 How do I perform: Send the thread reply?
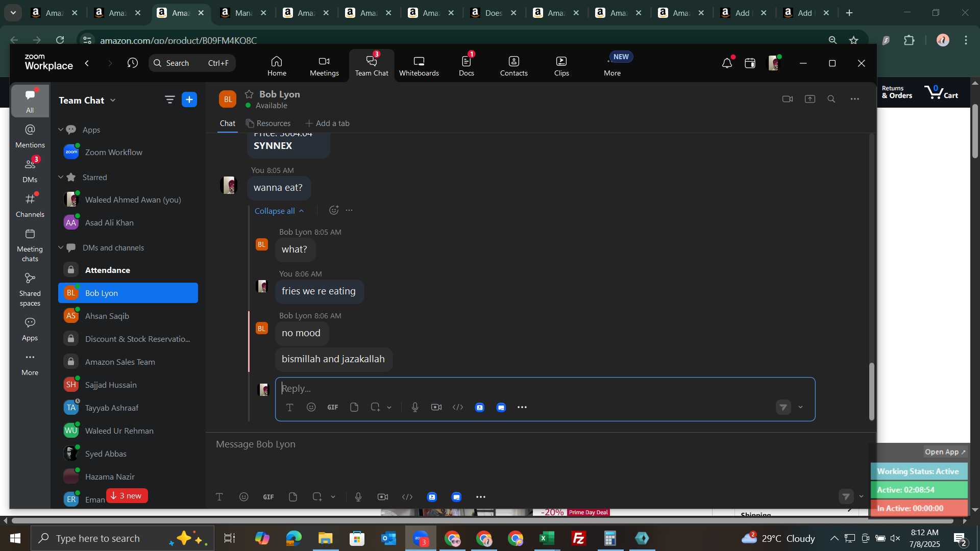pos(783,407)
